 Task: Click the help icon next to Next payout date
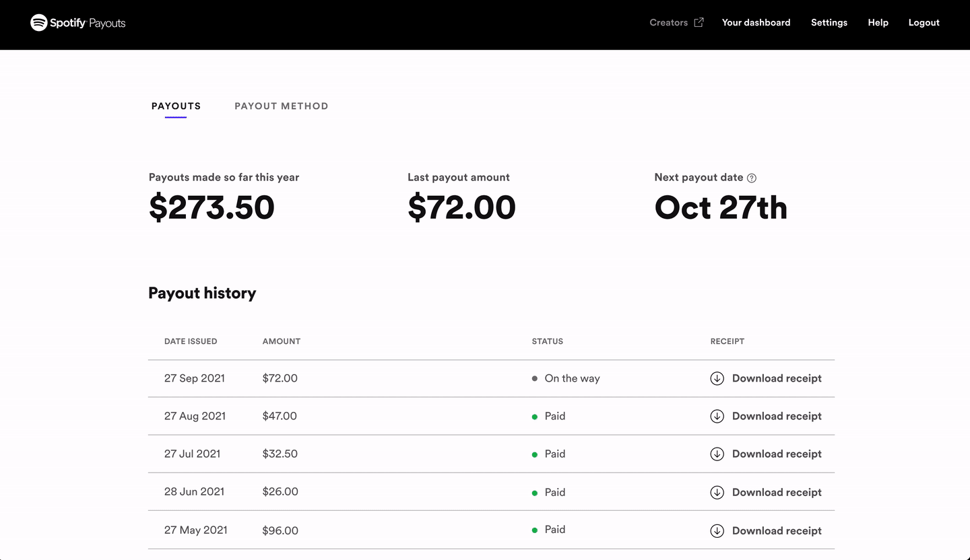click(752, 178)
